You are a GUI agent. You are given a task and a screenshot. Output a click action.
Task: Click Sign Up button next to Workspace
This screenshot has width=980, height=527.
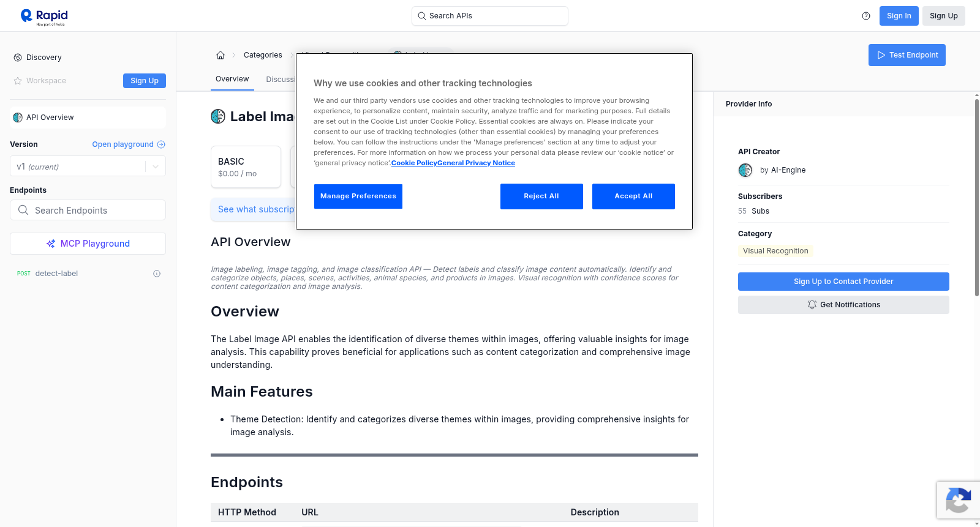click(145, 81)
